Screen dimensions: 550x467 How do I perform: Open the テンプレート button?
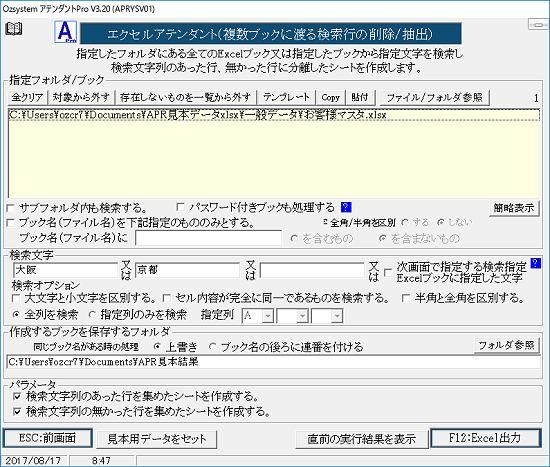click(x=287, y=98)
